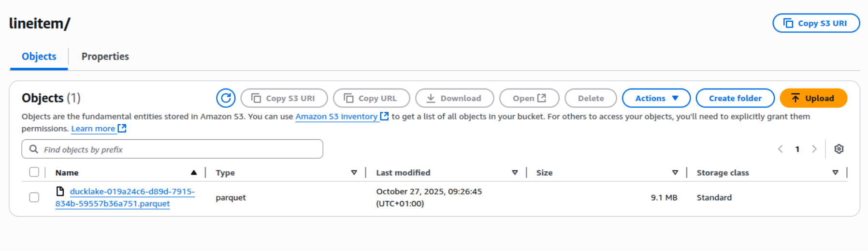Switch to the Properties tab

click(x=105, y=57)
